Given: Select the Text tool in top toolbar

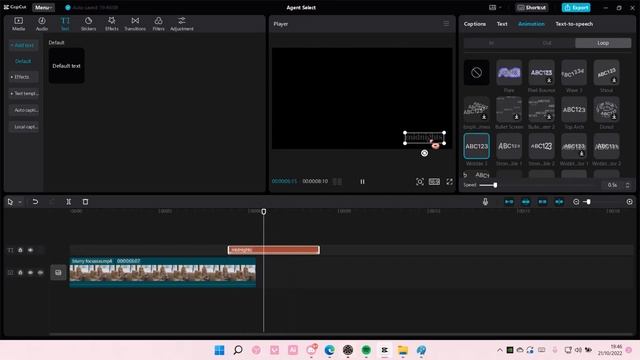Looking at the screenshot, I should (x=65, y=24).
